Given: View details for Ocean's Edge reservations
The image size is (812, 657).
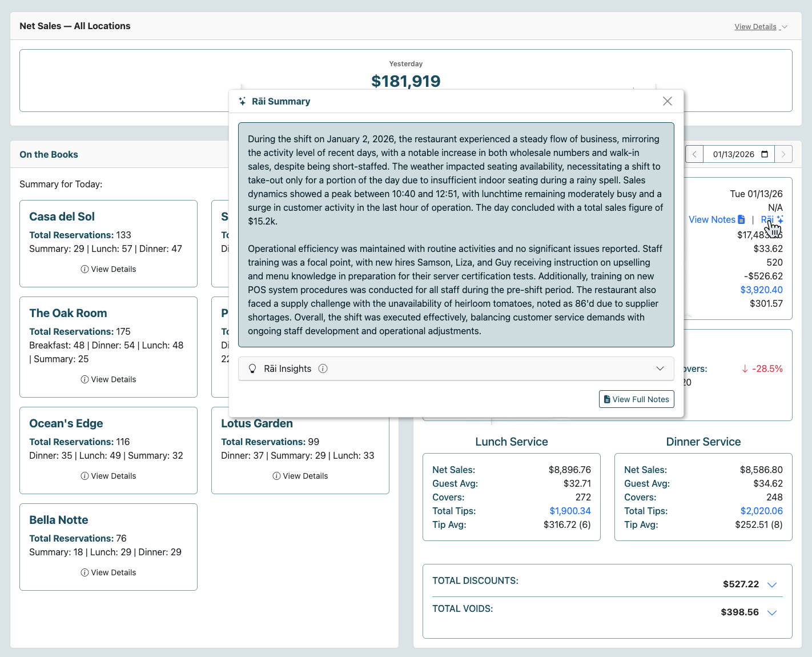Looking at the screenshot, I should [x=108, y=475].
